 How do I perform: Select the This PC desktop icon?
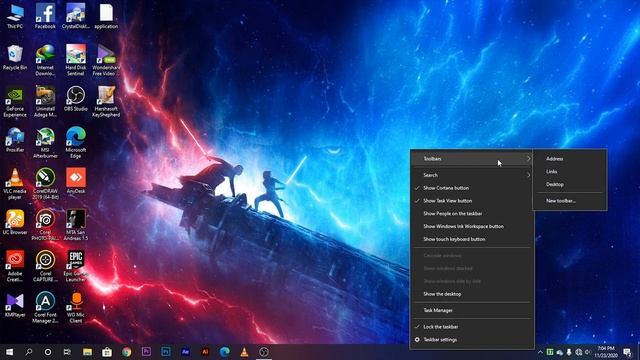[x=15, y=17]
